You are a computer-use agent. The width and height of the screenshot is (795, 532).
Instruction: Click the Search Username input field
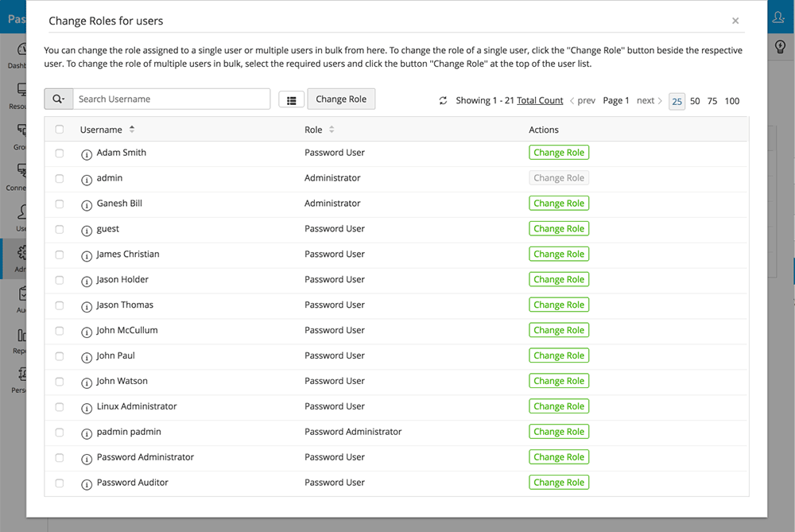(172, 99)
